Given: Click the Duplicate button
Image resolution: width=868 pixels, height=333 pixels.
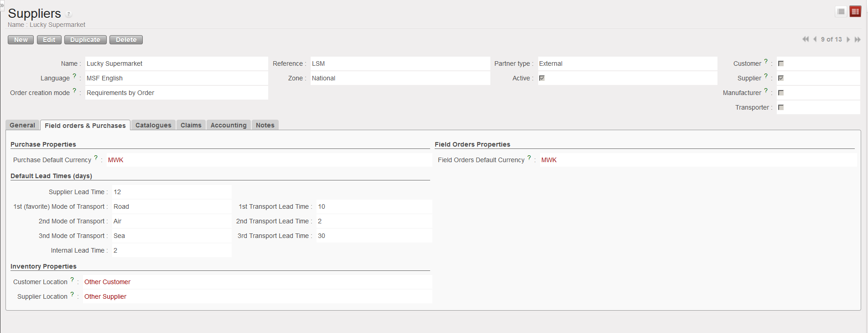Looking at the screenshot, I should pos(85,40).
